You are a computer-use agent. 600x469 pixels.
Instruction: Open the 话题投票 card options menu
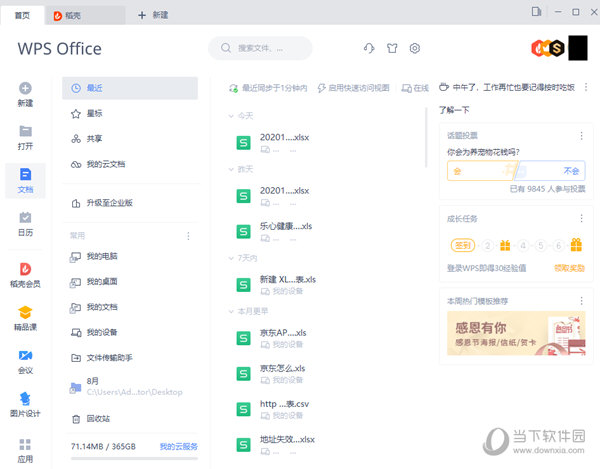pyautogui.click(x=581, y=135)
